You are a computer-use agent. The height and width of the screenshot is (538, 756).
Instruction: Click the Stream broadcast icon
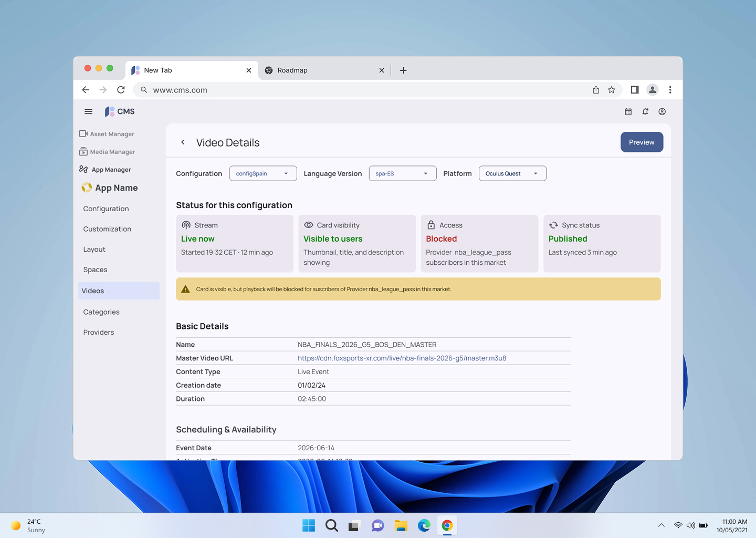[x=186, y=225]
